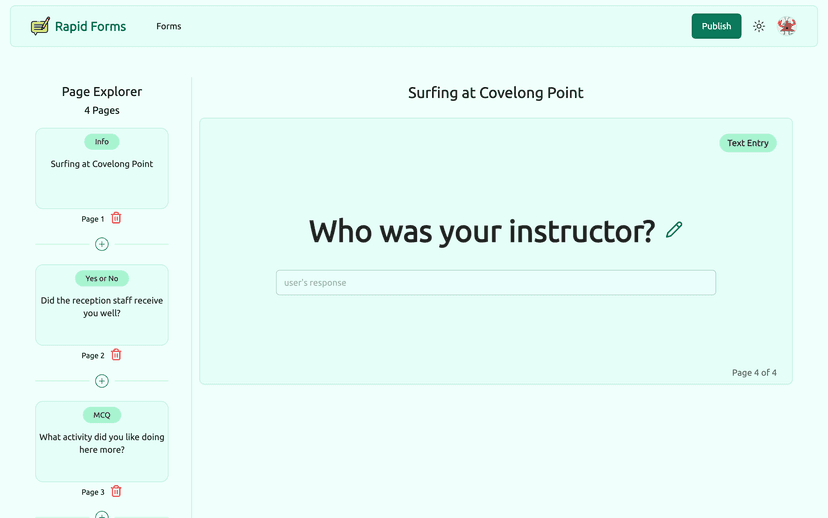The image size is (828, 518).
Task: Click the form title above the editor
Action: coord(496,93)
